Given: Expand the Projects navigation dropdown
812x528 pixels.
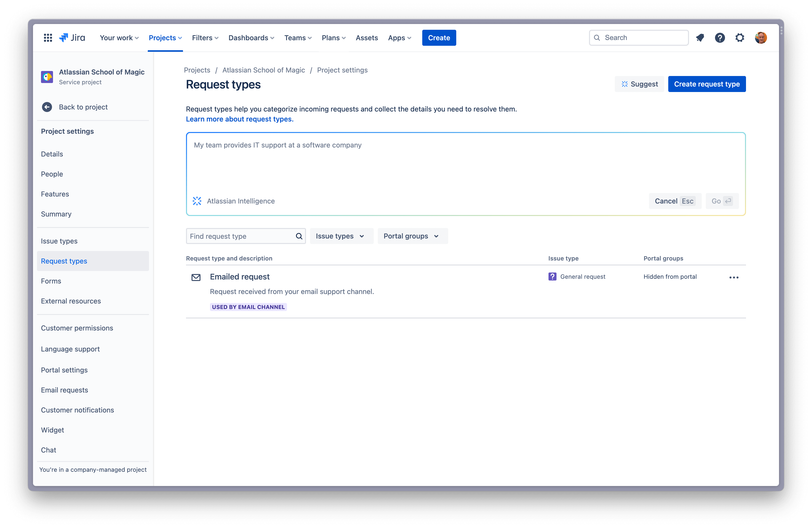Looking at the screenshot, I should (x=165, y=37).
